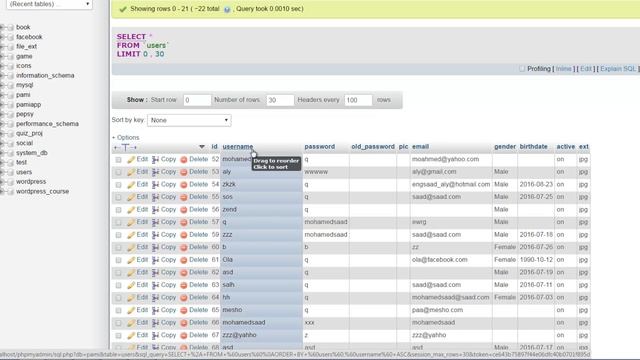Click the Edit pencil icon for row 59
The image size is (640, 360).
click(131, 235)
